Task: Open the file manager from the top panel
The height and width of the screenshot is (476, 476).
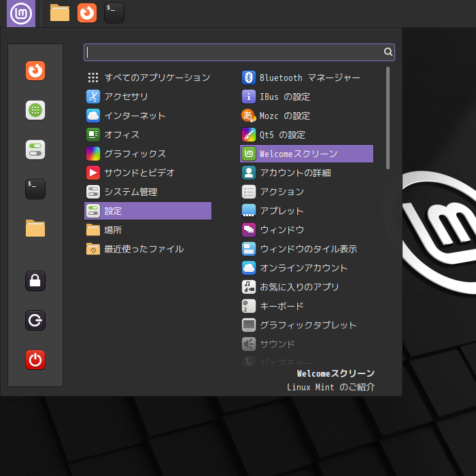Action: 60,13
